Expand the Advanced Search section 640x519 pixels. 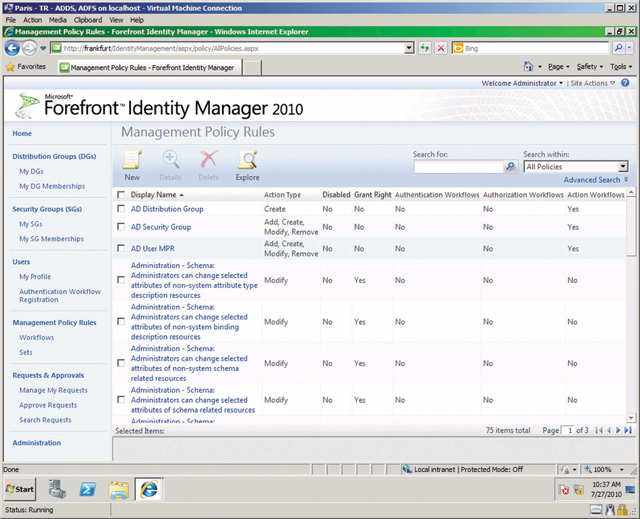pyautogui.click(x=596, y=180)
